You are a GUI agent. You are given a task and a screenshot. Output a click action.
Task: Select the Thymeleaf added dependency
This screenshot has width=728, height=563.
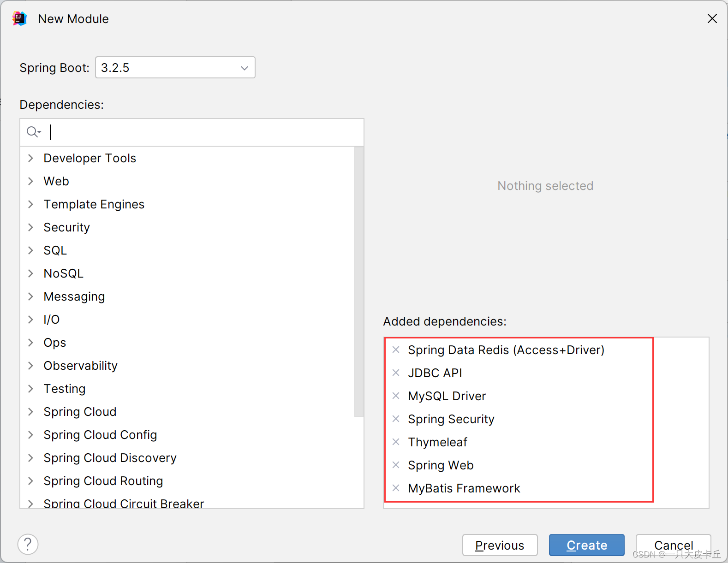(437, 442)
